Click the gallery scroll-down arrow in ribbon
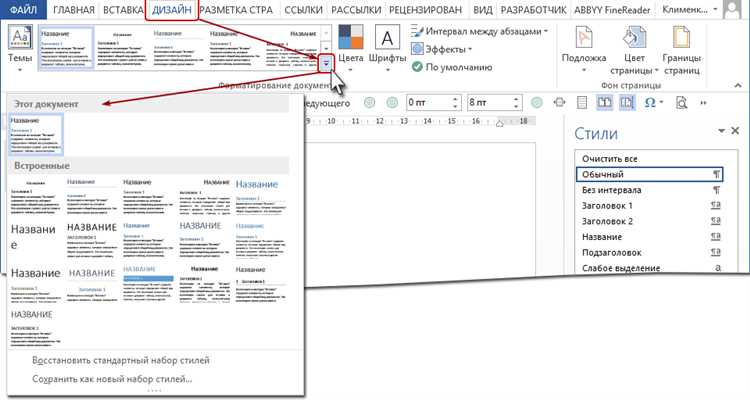The image size is (750, 400). [x=326, y=48]
